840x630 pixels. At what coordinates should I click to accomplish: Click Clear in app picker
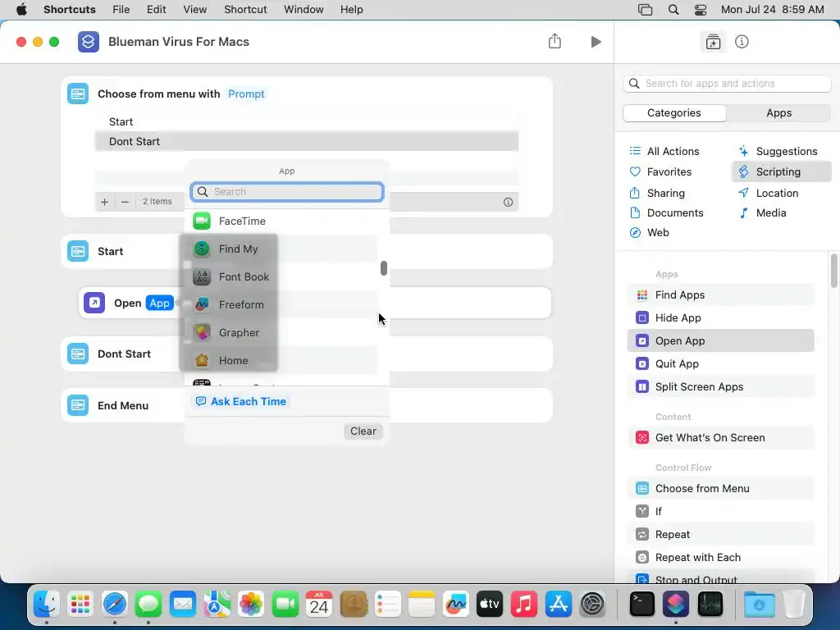[363, 431]
